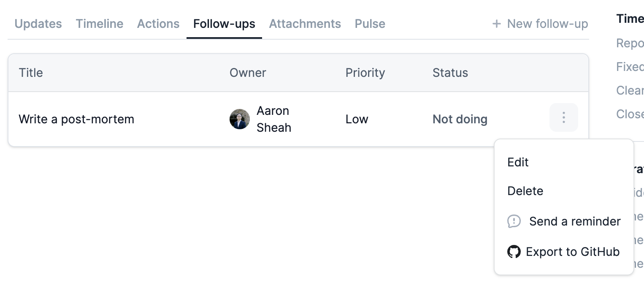The height and width of the screenshot is (288, 644).
Task: Choose Edit from the context menu
Action: coord(518,163)
